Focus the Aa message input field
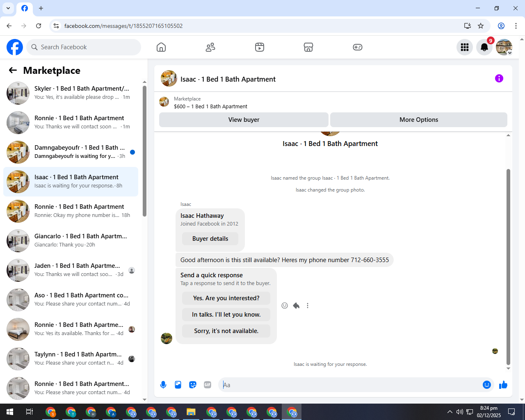The width and height of the screenshot is (525, 420). tap(351, 385)
